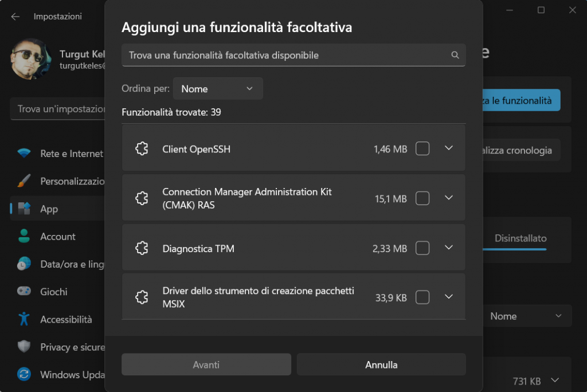Enable the Diagnostica TPM checkbox
The height and width of the screenshot is (392, 587).
coord(422,248)
